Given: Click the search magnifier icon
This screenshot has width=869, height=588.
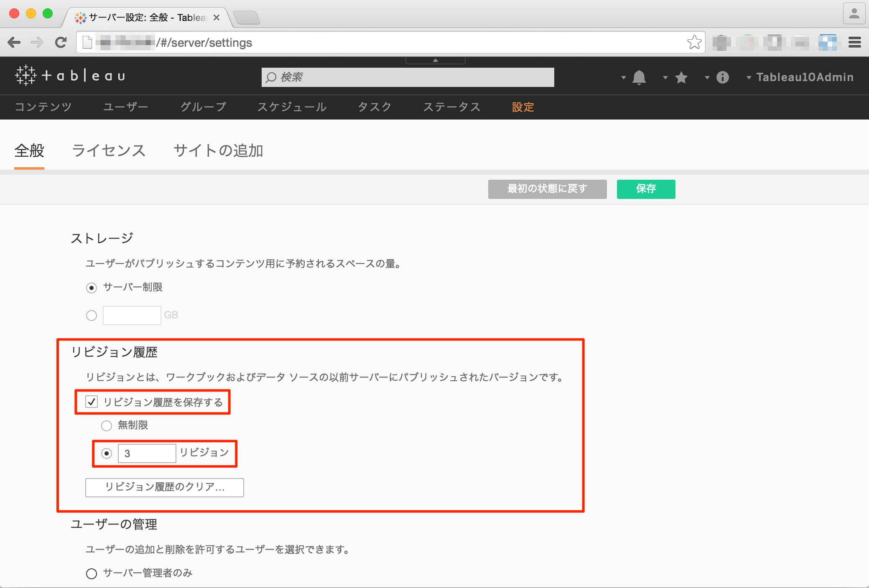Looking at the screenshot, I should pyautogui.click(x=271, y=77).
